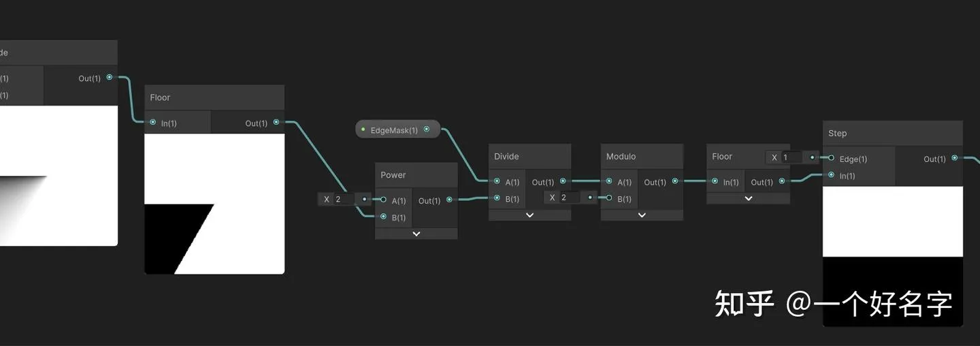The width and height of the screenshot is (980, 346).
Task: Click the Divide node Out(1) output port
Action: (563, 181)
